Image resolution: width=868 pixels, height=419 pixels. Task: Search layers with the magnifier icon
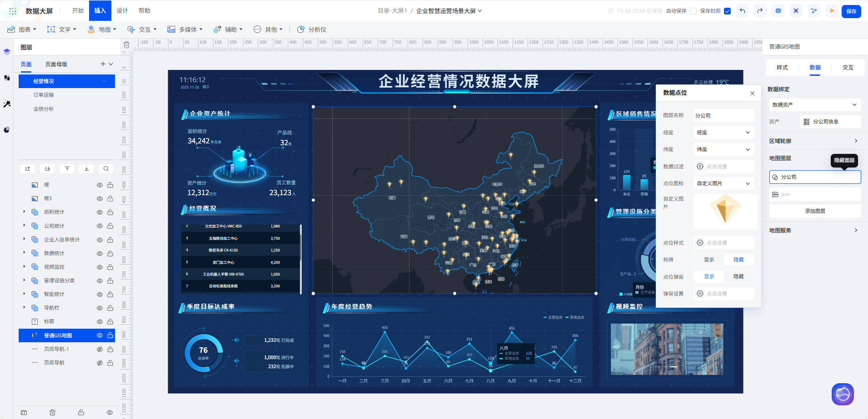pyautogui.click(x=106, y=169)
